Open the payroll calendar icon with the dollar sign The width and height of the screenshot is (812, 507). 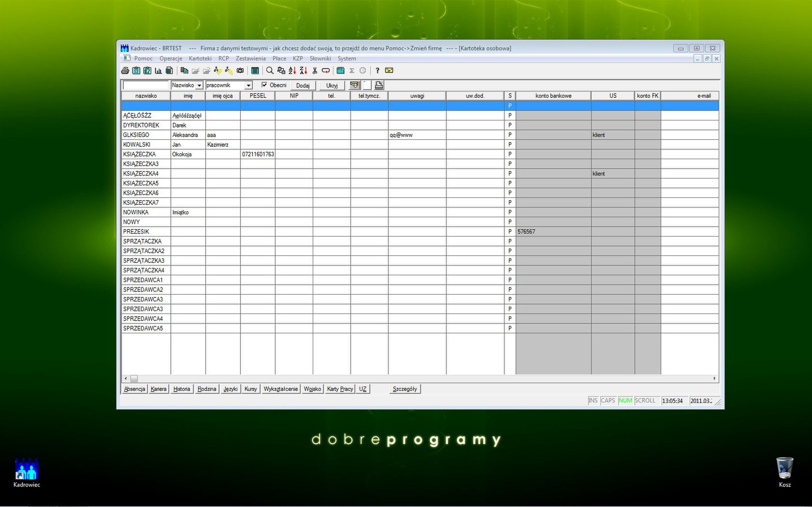147,71
